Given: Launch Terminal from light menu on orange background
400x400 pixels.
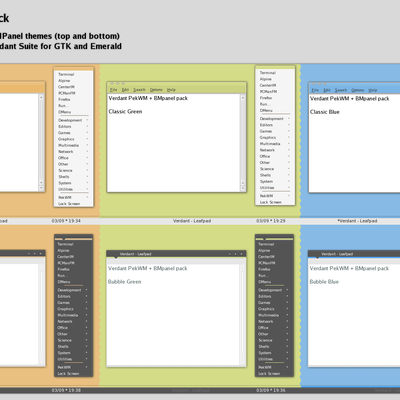Looking at the screenshot, I should [66, 74].
